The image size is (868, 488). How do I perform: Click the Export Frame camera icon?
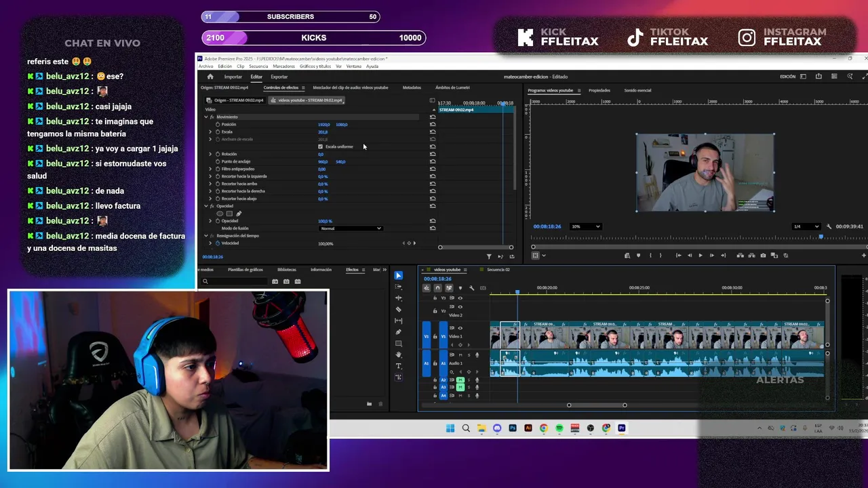(x=763, y=256)
